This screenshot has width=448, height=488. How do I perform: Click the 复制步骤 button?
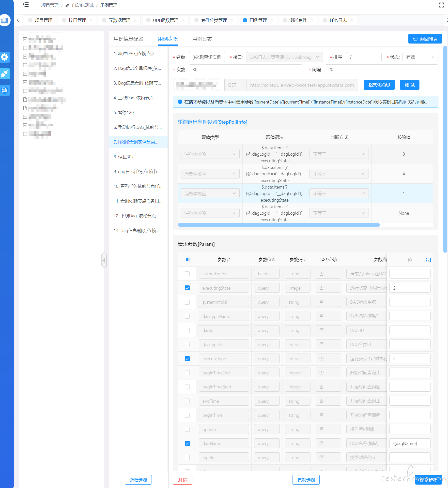[x=306, y=480]
